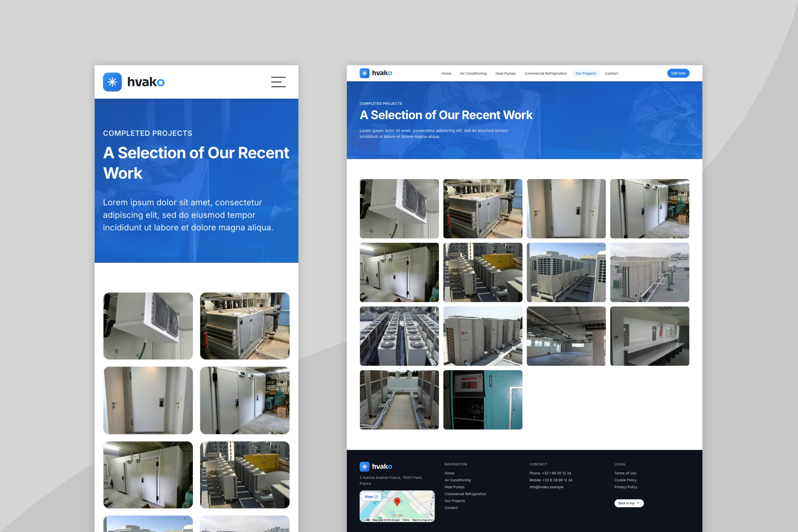
Task: Open Air Conditioning in the top navigation
Action: click(x=473, y=73)
